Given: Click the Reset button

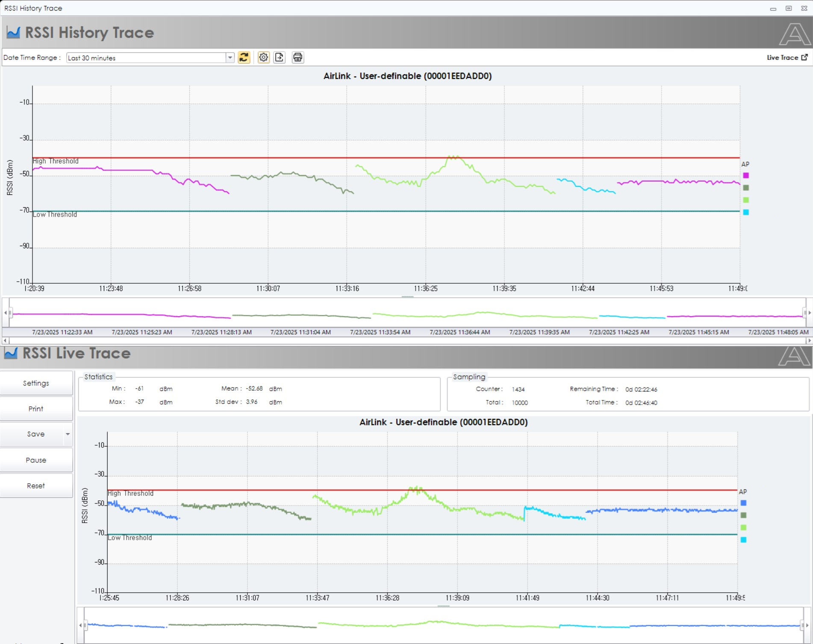Looking at the screenshot, I should [36, 485].
